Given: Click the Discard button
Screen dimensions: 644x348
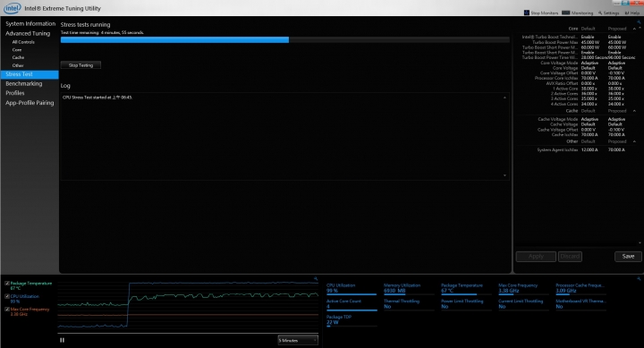Looking at the screenshot, I should [x=570, y=257].
